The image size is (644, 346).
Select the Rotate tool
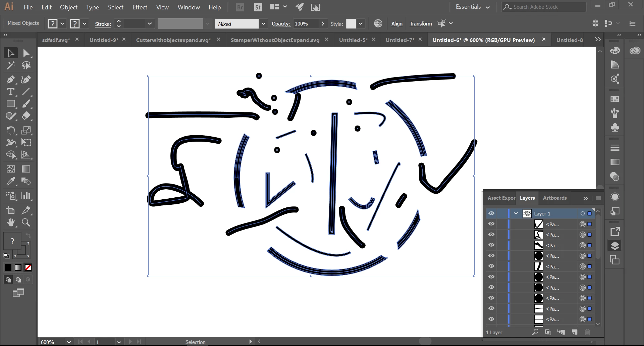pyautogui.click(x=11, y=130)
